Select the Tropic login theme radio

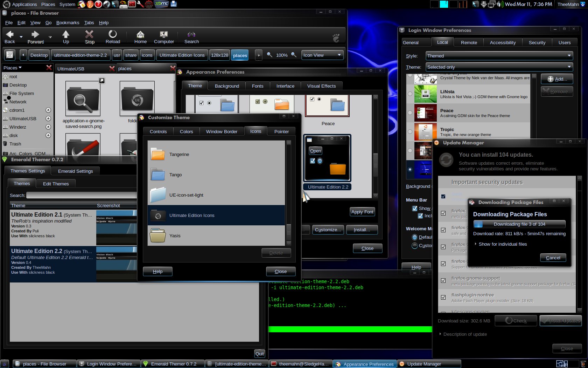point(410,131)
